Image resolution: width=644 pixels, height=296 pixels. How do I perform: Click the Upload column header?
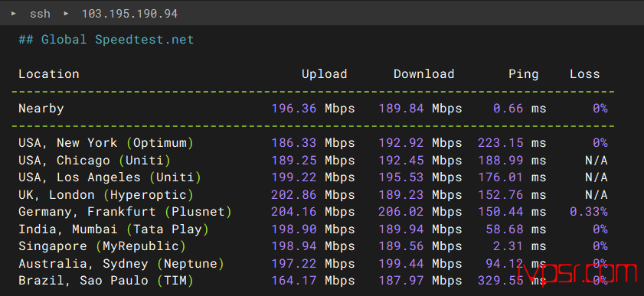click(325, 74)
